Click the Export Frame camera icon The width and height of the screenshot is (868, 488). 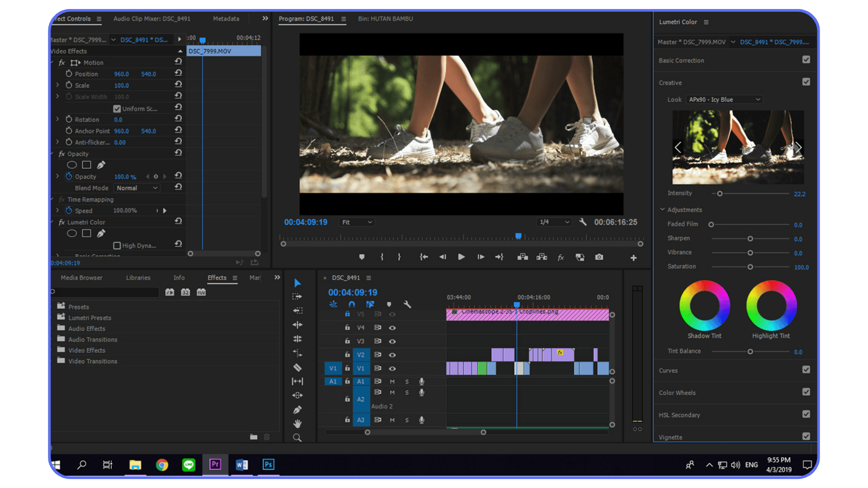pyautogui.click(x=599, y=257)
